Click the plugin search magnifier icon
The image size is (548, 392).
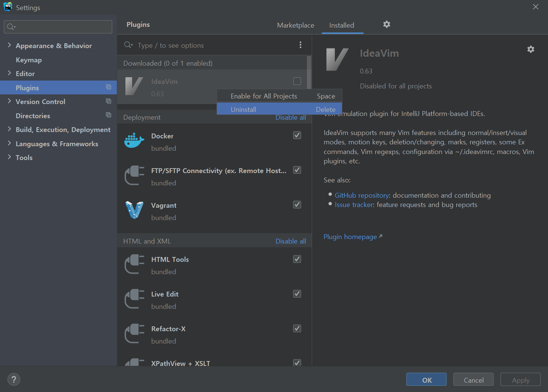click(128, 45)
